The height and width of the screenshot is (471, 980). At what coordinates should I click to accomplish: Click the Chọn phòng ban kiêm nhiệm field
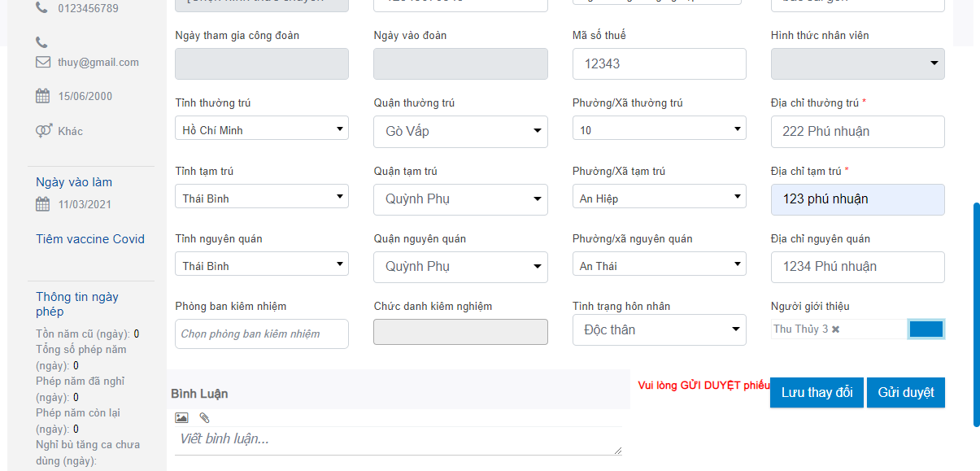[262, 334]
